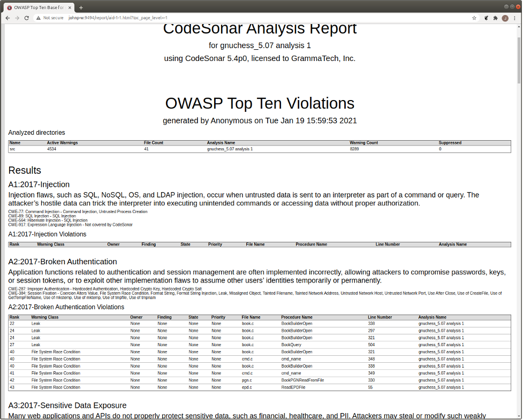This screenshot has width=523, height=420.
Task: Click the cmd_name row with line 349
Action: (x=260, y=373)
